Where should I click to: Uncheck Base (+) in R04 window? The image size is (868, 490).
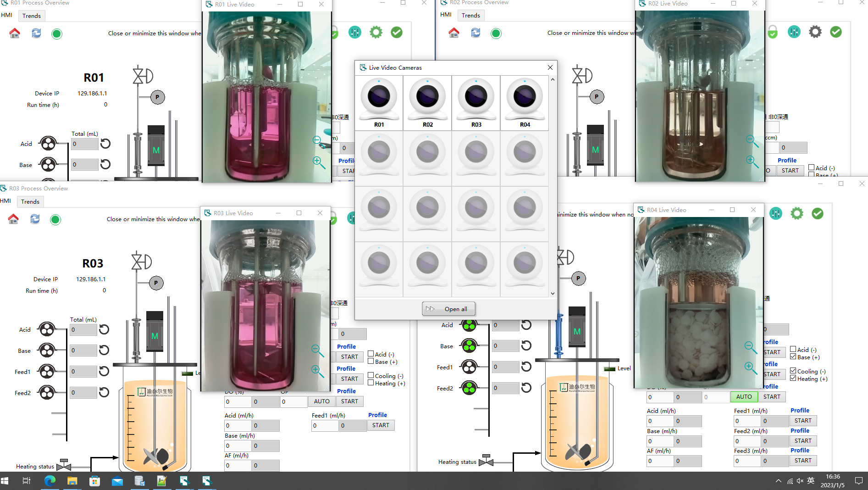(793, 356)
